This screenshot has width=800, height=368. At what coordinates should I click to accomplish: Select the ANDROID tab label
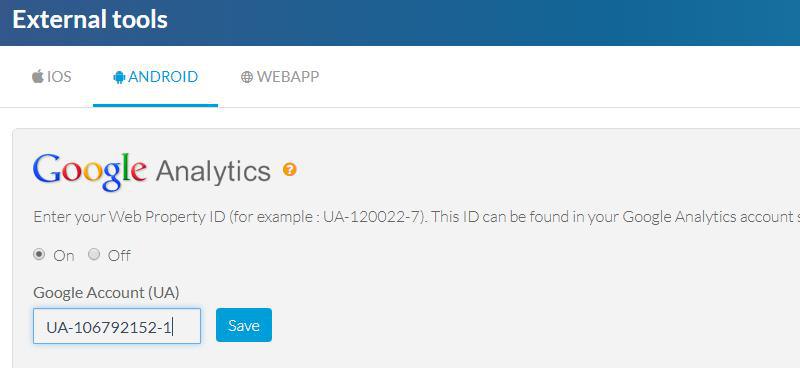coord(156,77)
